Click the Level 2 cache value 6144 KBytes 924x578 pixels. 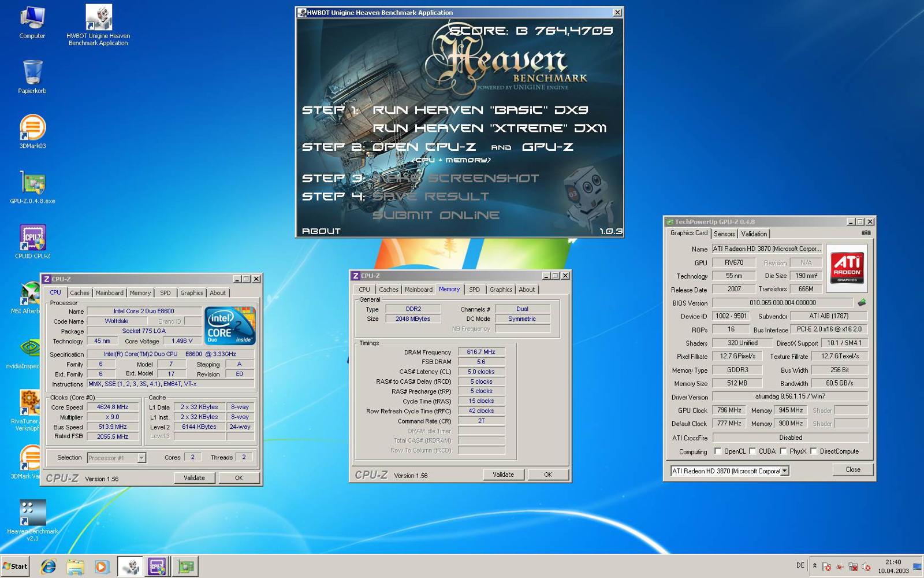(x=199, y=427)
